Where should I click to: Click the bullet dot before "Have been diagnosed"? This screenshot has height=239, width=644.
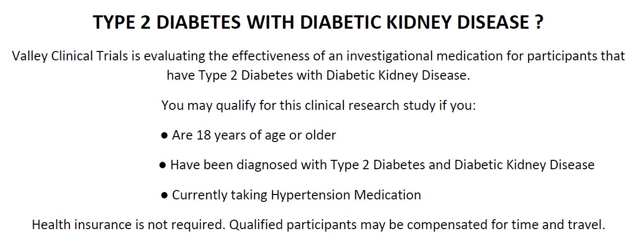coord(162,165)
